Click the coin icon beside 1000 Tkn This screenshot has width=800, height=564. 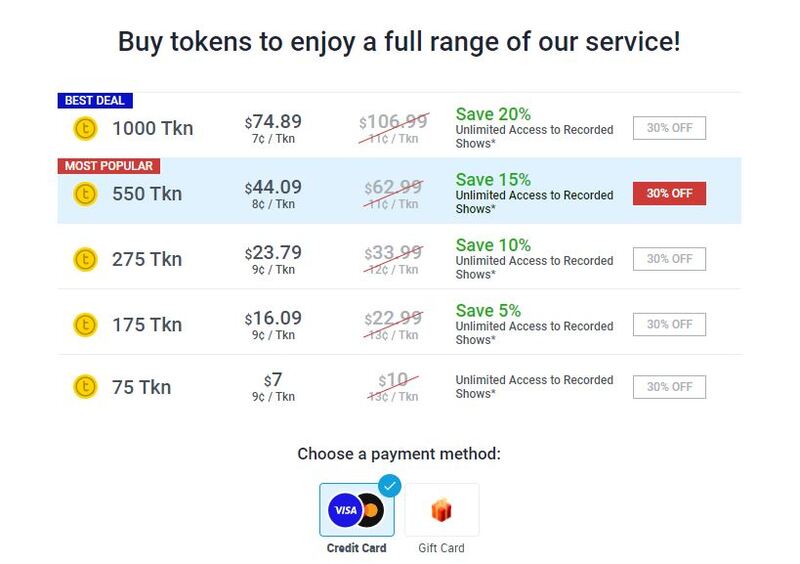(x=85, y=128)
